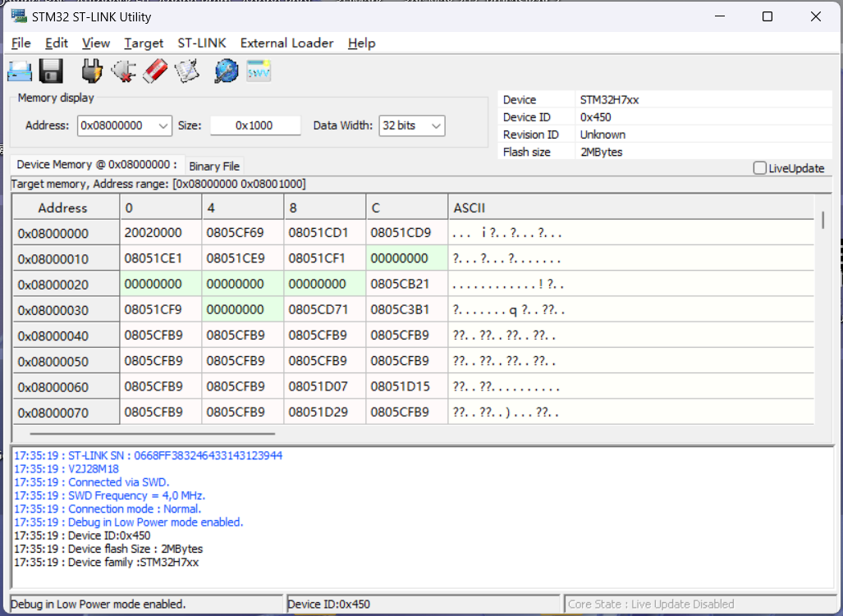This screenshot has height=616, width=843.
Task: Click log line 'ST-LINK SN : 0668FF...'
Action: click(x=148, y=455)
